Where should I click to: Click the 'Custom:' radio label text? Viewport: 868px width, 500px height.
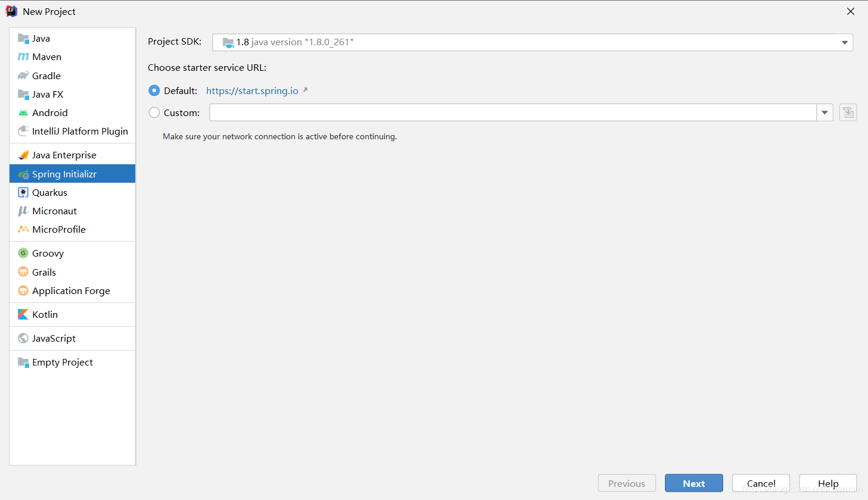182,113
